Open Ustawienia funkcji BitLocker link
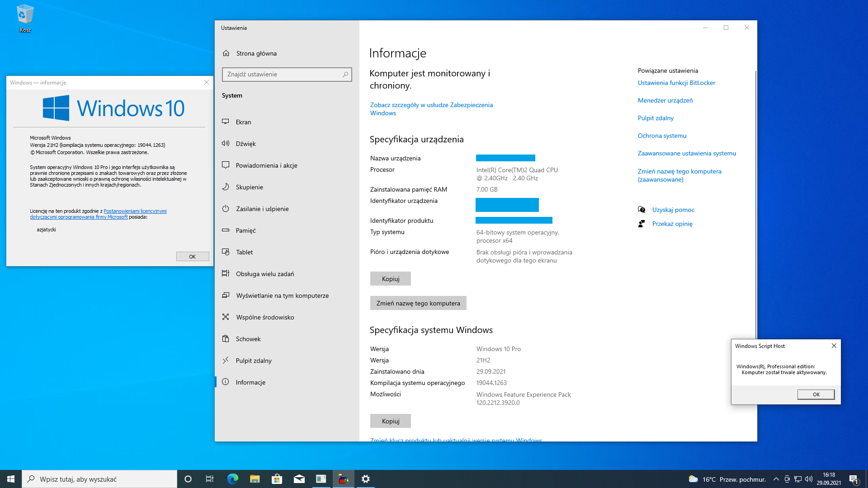 [676, 83]
